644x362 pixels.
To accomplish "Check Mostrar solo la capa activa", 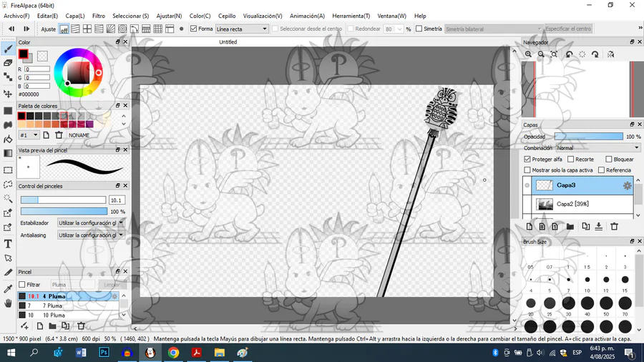I will click(527, 170).
